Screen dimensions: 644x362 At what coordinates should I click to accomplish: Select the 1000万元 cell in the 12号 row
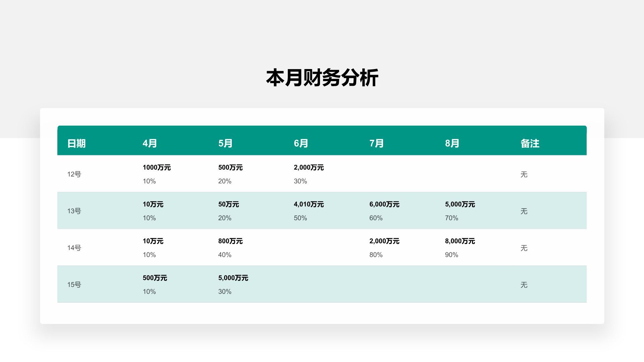pyautogui.click(x=156, y=168)
